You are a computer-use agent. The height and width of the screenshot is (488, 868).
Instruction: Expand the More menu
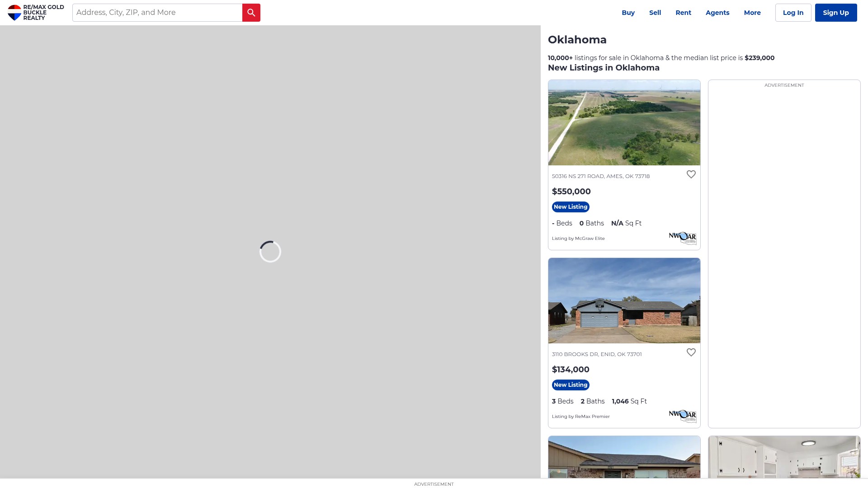[752, 13]
